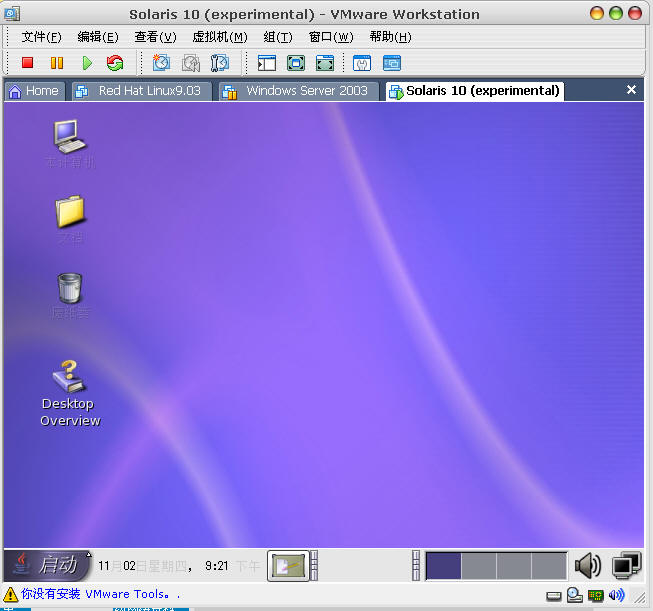Click the show desktop panel button
This screenshot has width=653, height=611.
point(288,566)
